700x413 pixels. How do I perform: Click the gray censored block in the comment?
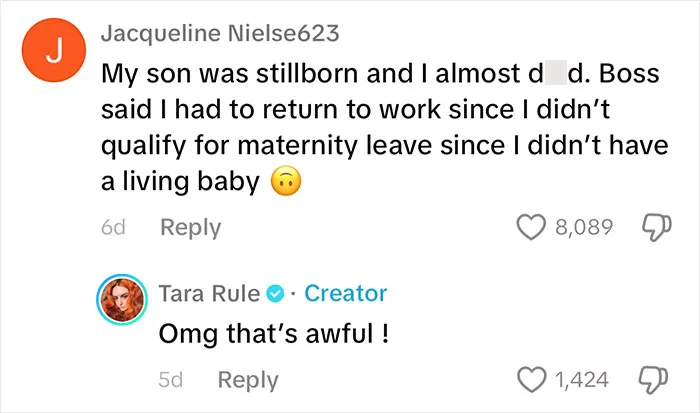tap(555, 73)
